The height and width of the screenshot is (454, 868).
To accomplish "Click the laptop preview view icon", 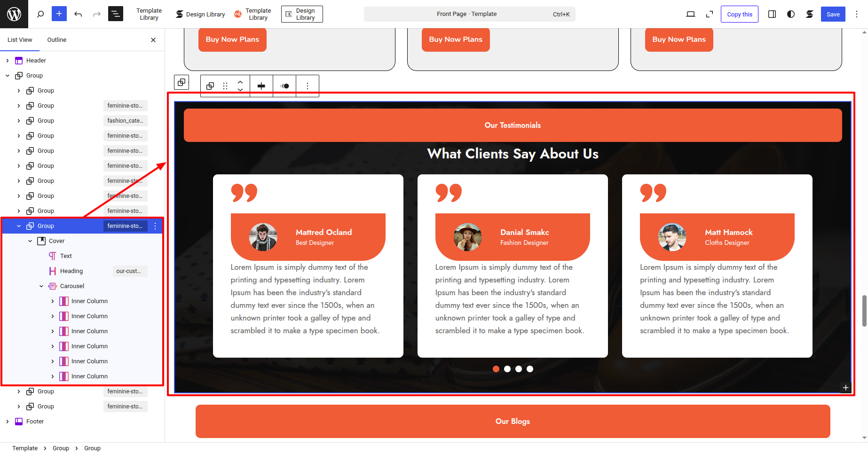I will pyautogui.click(x=691, y=14).
